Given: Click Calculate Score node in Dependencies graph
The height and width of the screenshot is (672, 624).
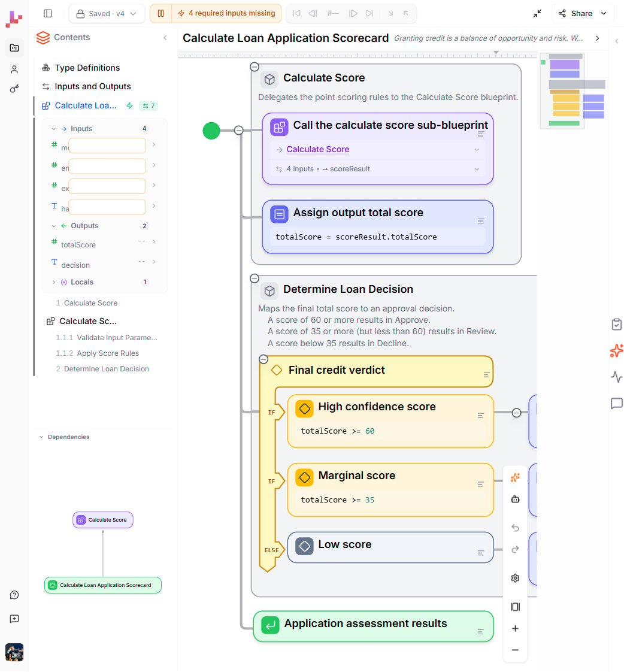Looking at the screenshot, I should point(103,520).
